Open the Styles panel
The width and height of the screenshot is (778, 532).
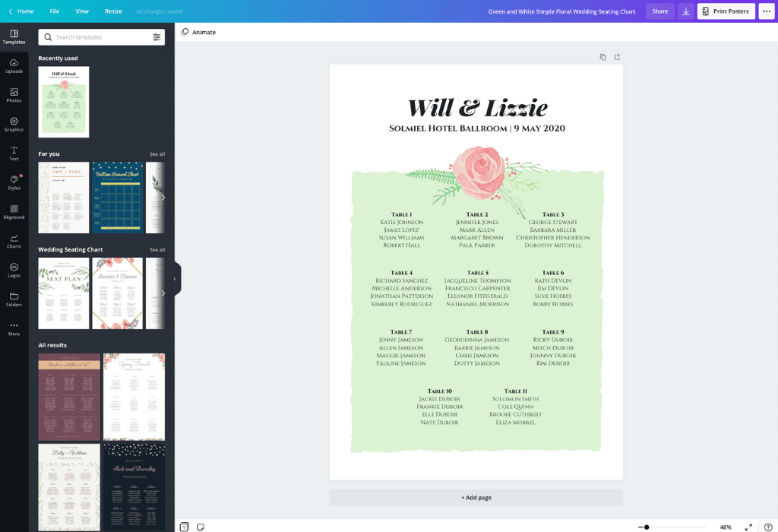pos(14,182)
